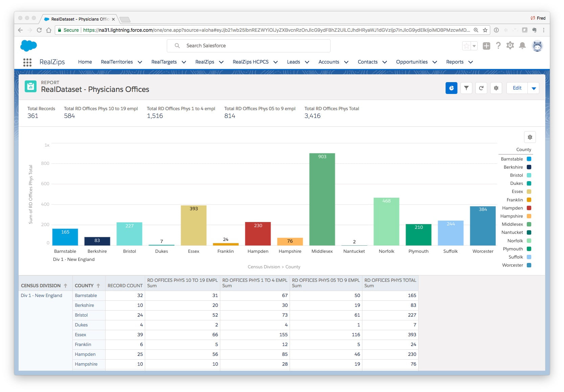Switch to the Accounts tab

[329, 62]
